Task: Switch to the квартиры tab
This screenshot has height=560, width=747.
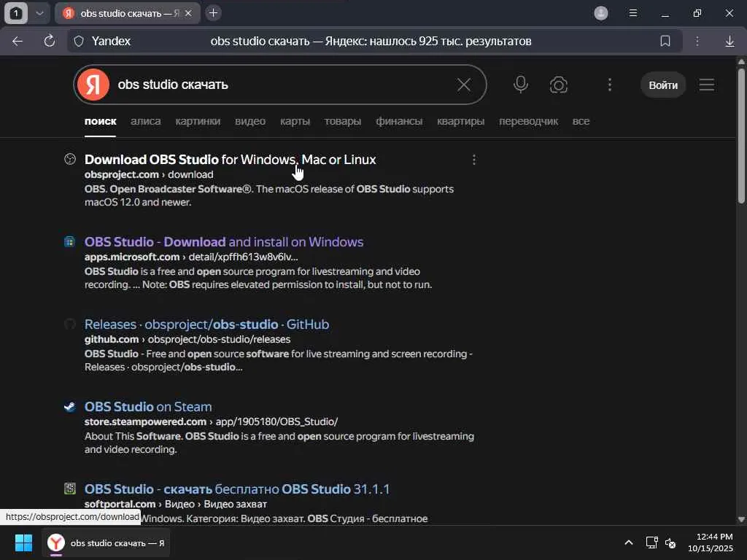Action: (x=461, y=122)
